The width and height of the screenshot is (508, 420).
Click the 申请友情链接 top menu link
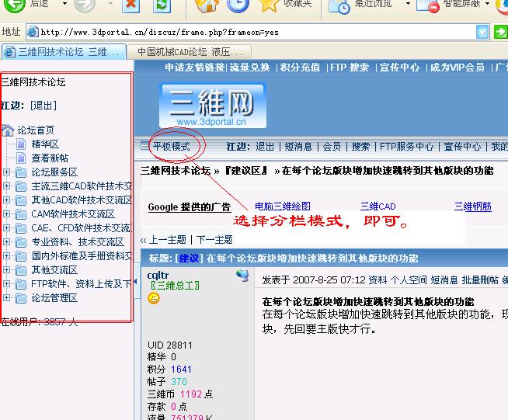195,68
